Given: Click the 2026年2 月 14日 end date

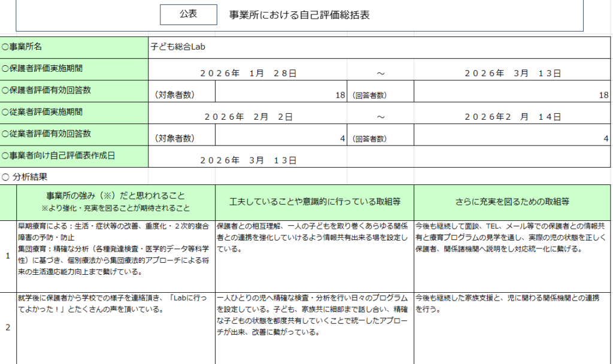Looking at the screenshot, I should coord(512,117).
